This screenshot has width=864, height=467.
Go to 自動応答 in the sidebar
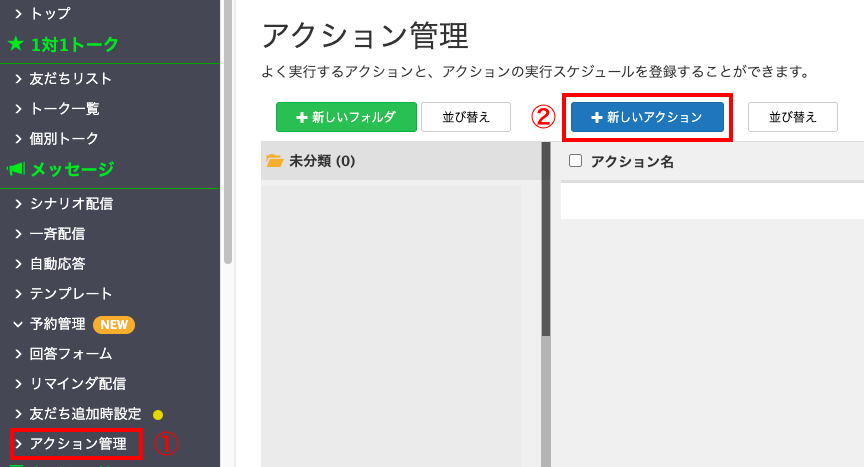pos(57,263)
